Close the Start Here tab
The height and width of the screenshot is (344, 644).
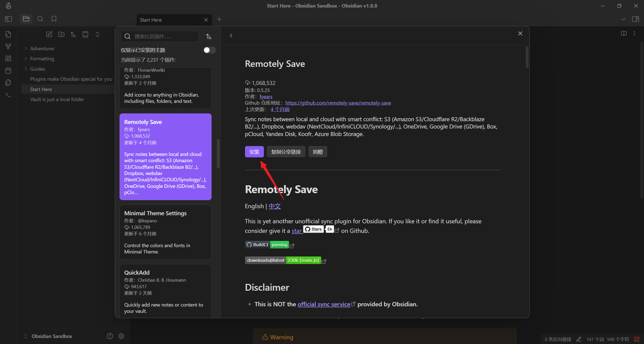206,20
